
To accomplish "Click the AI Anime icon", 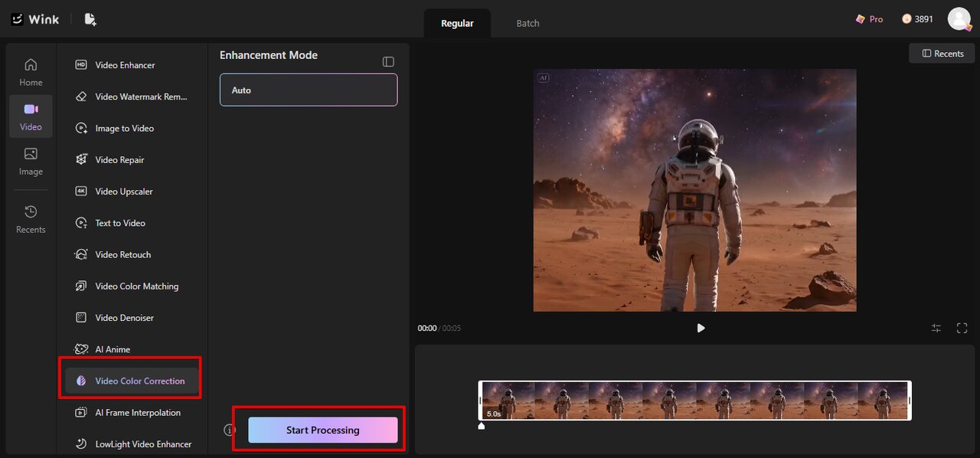I will click(x=81, y=349).
